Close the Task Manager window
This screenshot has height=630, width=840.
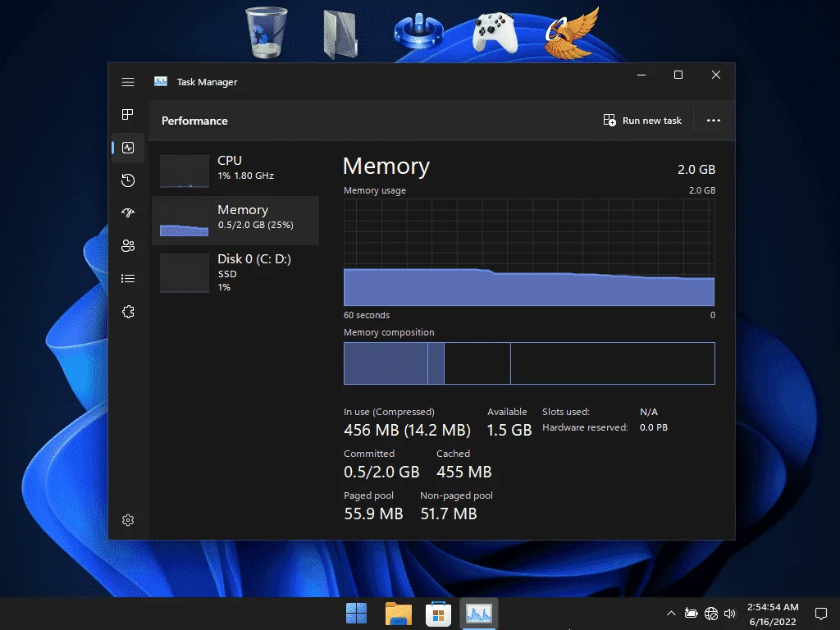pyautogui.click(x=715, y=75)
